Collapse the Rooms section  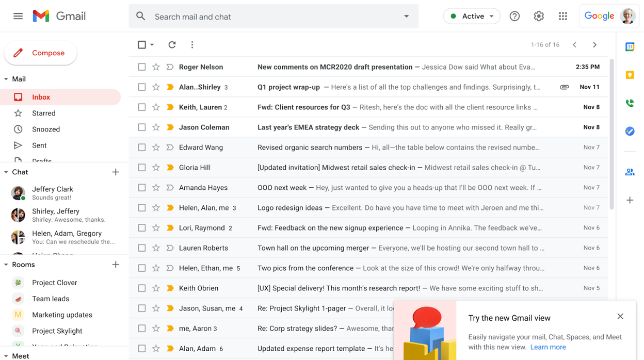coord(6,265)
